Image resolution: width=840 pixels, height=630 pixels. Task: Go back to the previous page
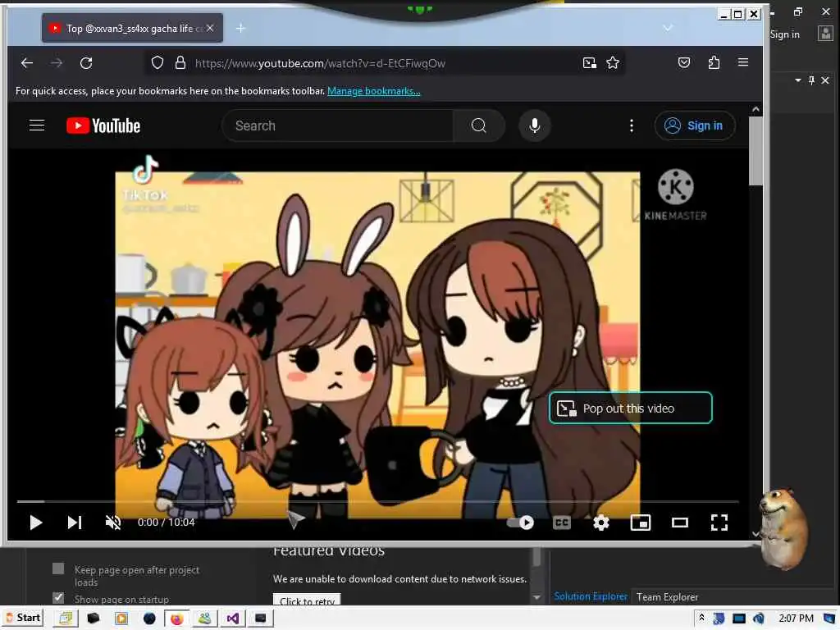tap(27, 63)
